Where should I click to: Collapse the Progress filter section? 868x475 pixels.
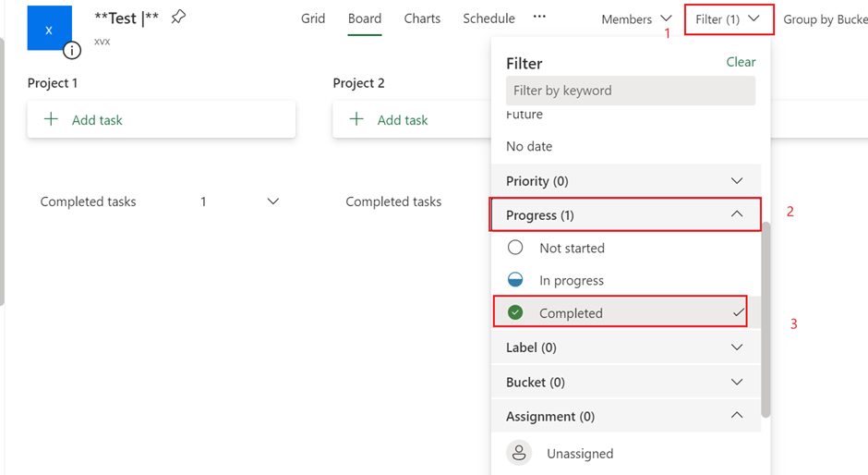tap(736, 214)
